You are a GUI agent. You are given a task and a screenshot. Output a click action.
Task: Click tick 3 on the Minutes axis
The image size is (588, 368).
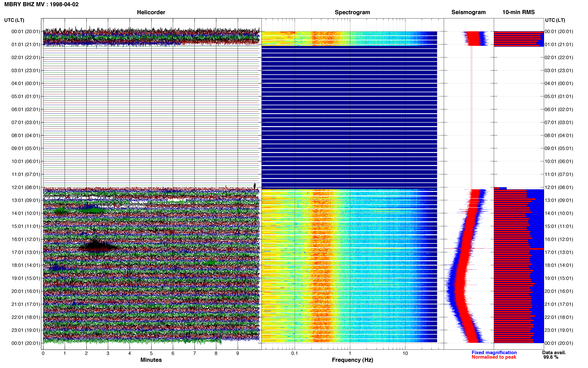coord(108,353)
